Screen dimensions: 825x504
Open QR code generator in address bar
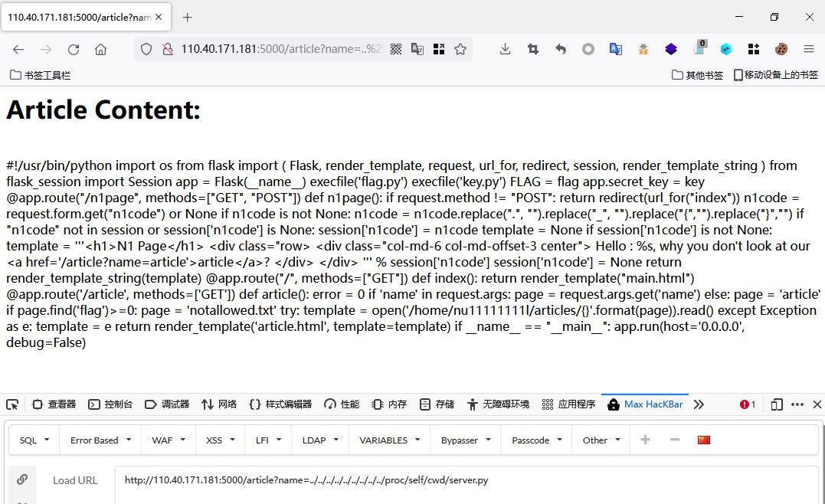(x=396, y=50)
